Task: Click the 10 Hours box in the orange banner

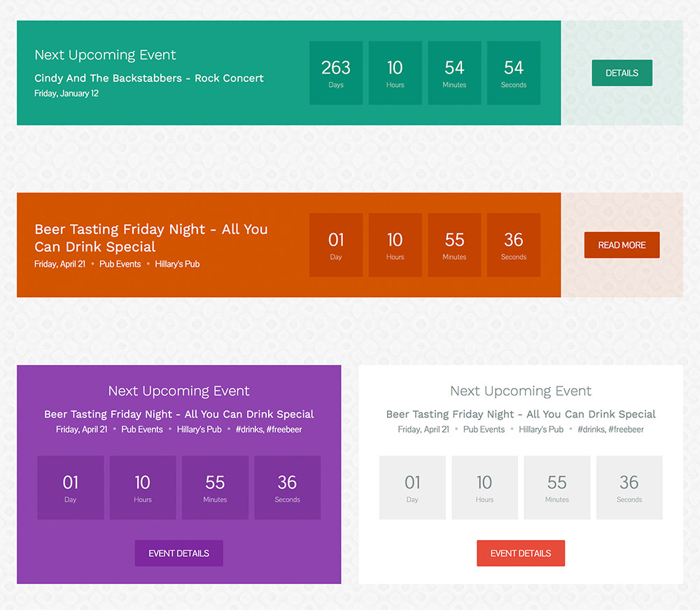Action: tap(395, 244)
